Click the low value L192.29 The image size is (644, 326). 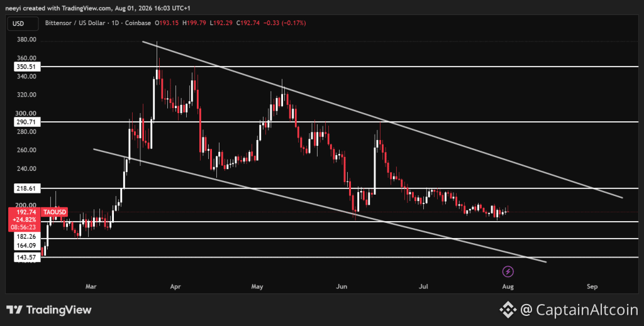221,23
